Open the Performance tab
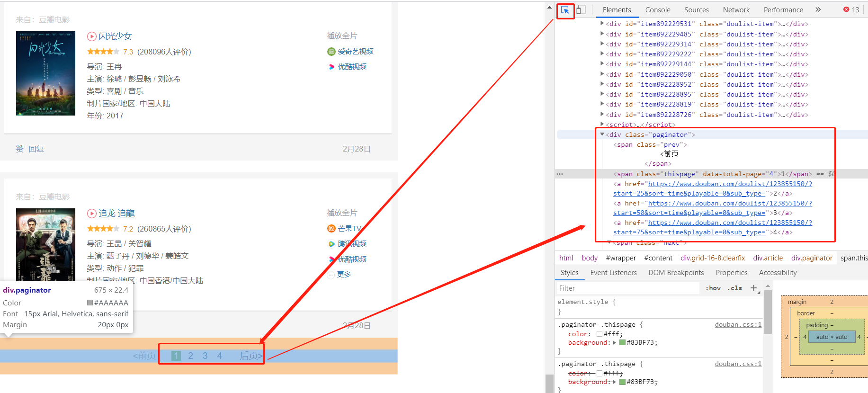This screenshot has height=393, width=868. point(783,9)
